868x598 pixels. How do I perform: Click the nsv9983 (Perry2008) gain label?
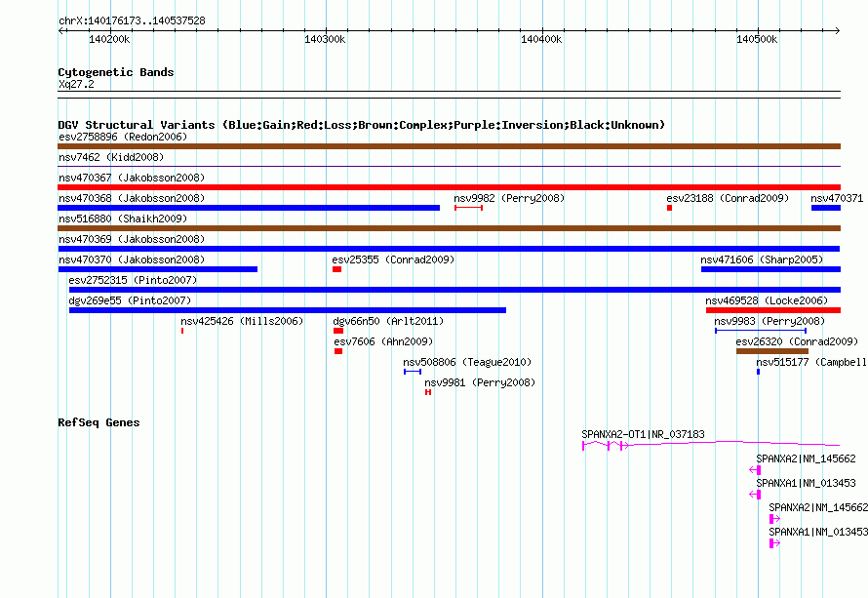(769, 321)
